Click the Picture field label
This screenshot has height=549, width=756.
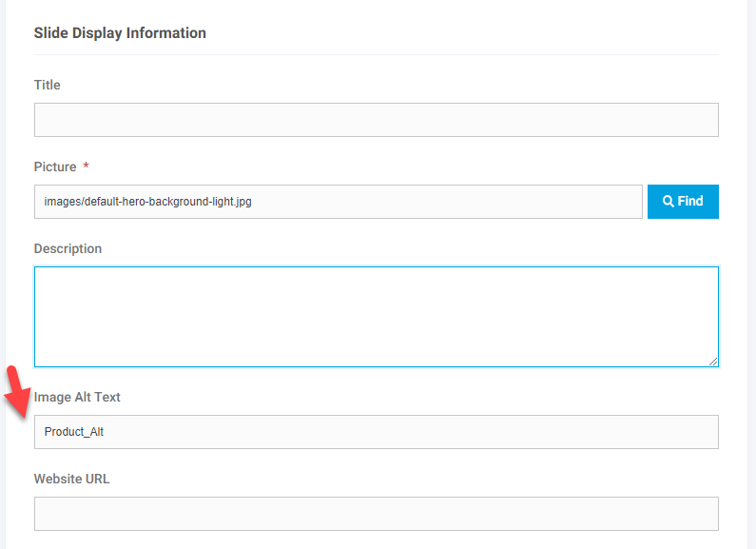click(55, 167)
